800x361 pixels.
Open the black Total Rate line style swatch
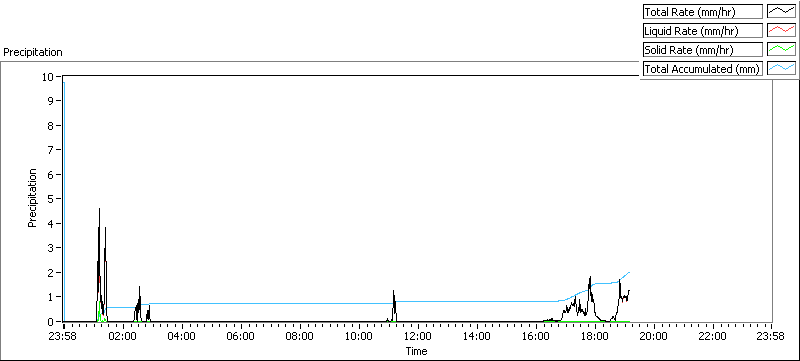[x=781, y=12]
